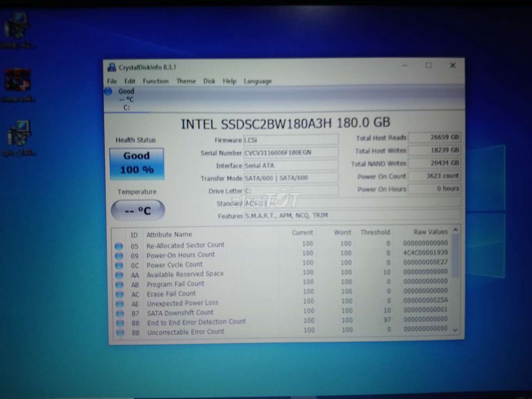Select the Erase Fail Count attribute name
The height and width of the screenshot is (399, 532).
pos(171,294)
